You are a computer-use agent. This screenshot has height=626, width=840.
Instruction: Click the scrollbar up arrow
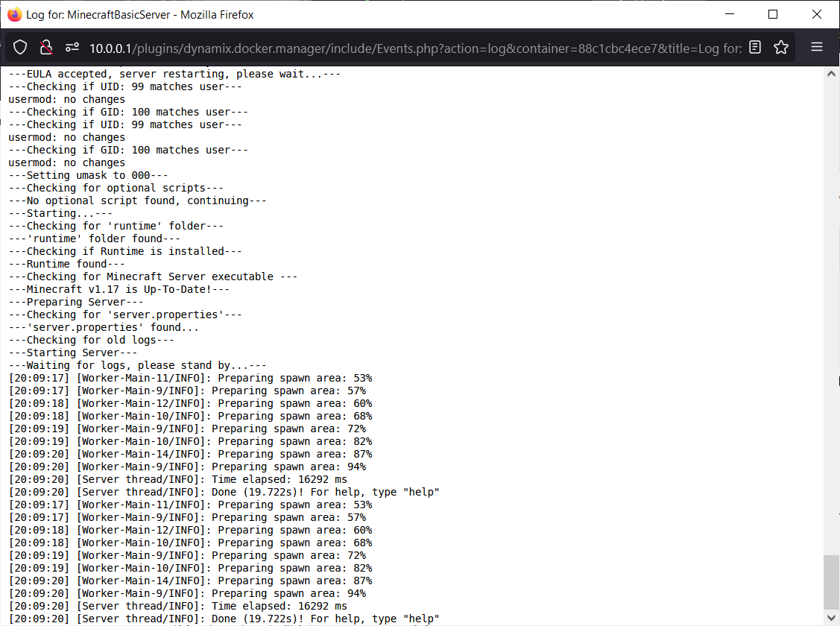point(831,74)
